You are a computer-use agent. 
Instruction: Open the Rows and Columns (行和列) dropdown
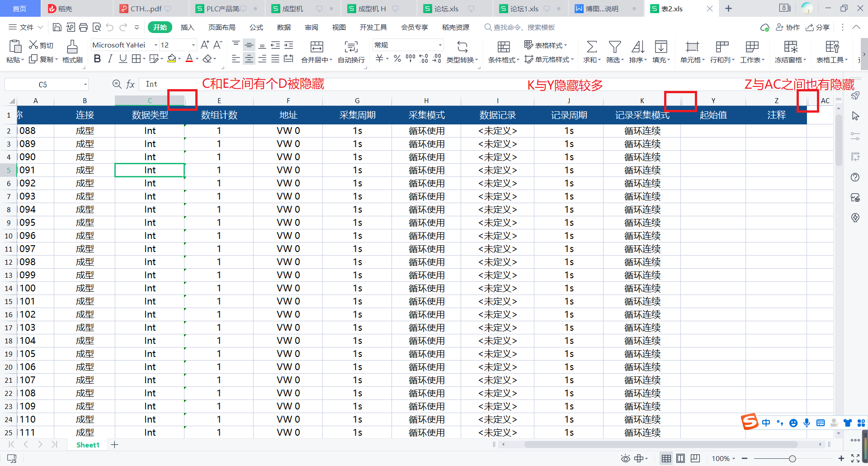[722, 60]
